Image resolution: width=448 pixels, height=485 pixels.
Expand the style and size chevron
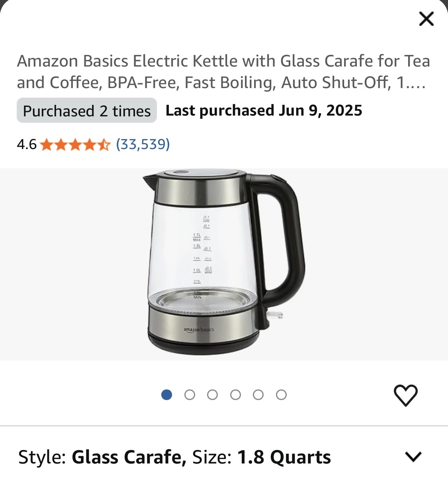coord(413,457)
